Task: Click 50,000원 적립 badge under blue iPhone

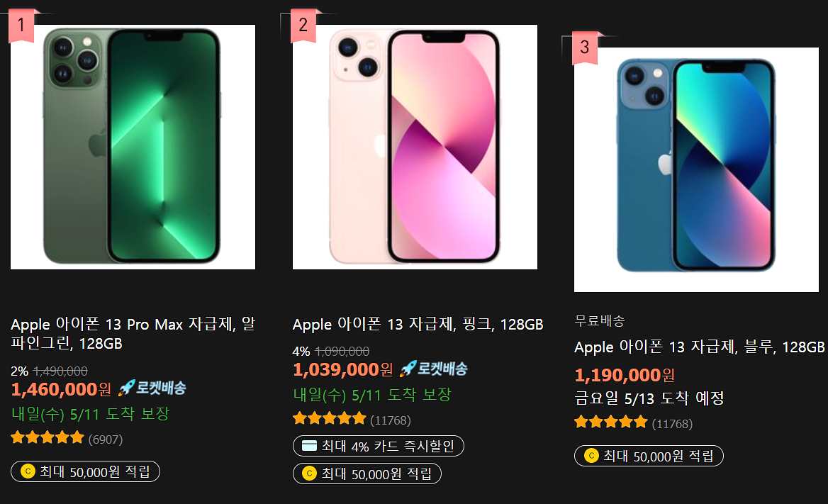Action: pos(649,455)
